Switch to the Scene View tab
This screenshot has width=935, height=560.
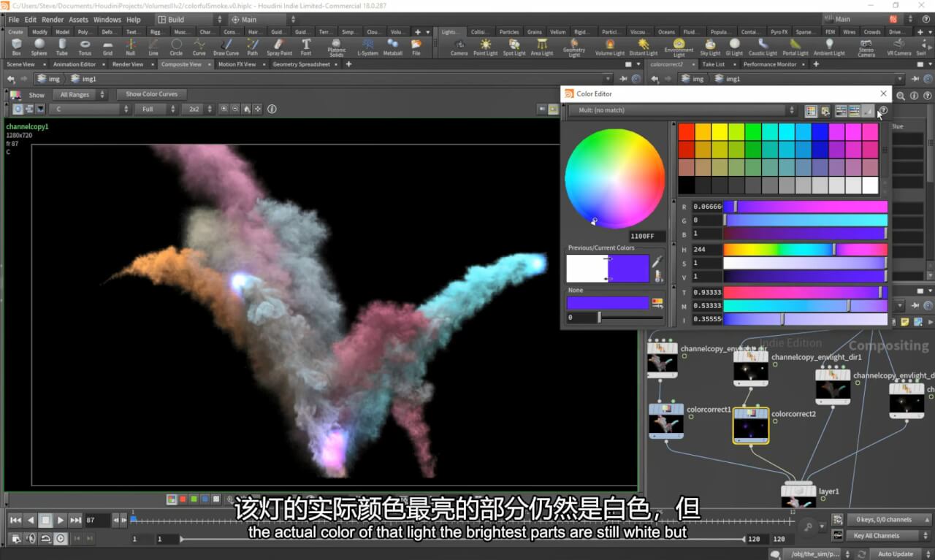(x=21, y=64)
